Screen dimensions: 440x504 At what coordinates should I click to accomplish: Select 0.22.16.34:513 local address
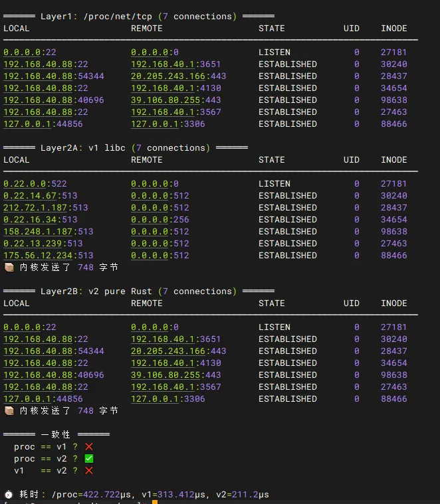(41, 220)
